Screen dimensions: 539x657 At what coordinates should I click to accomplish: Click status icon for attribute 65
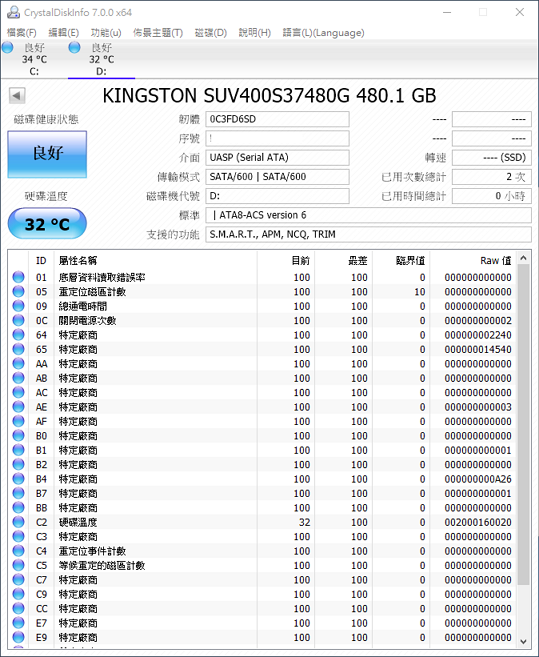[x=18, y=349]
